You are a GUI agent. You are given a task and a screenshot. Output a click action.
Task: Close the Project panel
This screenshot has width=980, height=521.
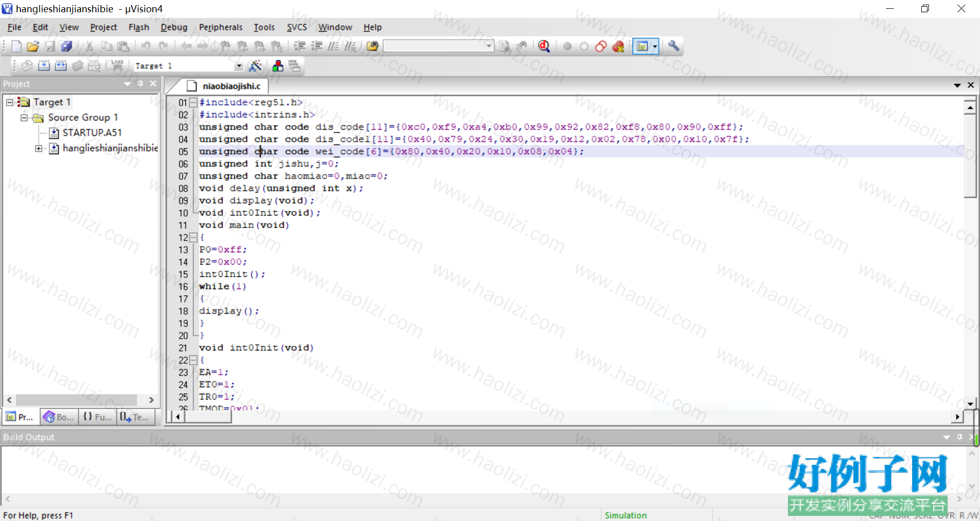click(x=153, y=84)
